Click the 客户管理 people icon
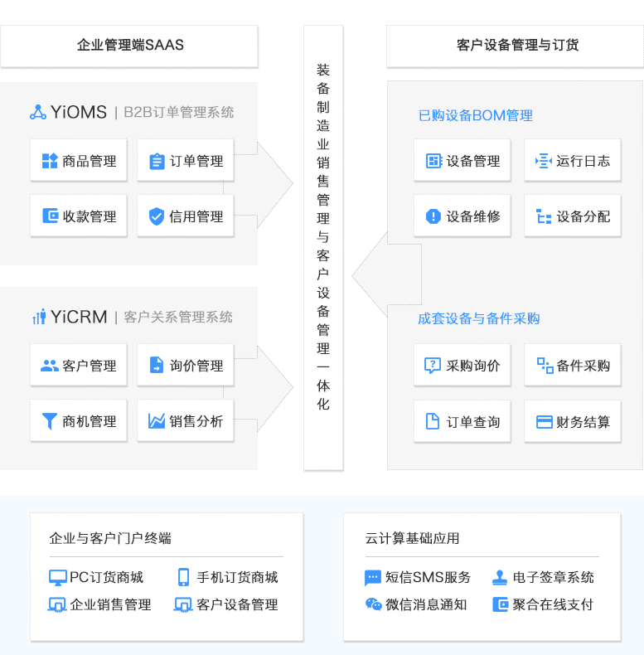Image resolution: width=644 pixels, height=655 pixels. tap(49, 366)
